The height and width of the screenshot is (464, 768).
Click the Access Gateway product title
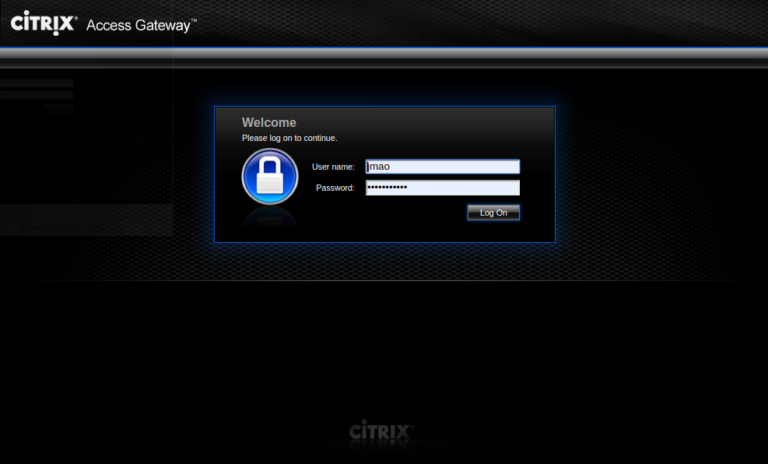coord(142,25)
